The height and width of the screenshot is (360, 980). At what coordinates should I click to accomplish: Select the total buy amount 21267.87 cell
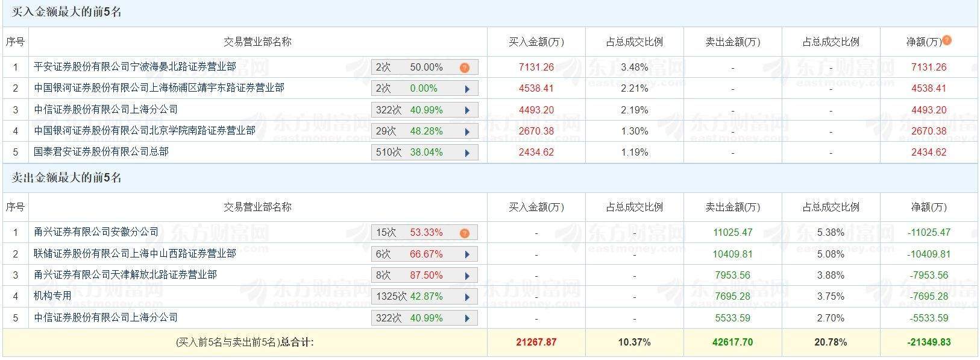coord(536,343)
